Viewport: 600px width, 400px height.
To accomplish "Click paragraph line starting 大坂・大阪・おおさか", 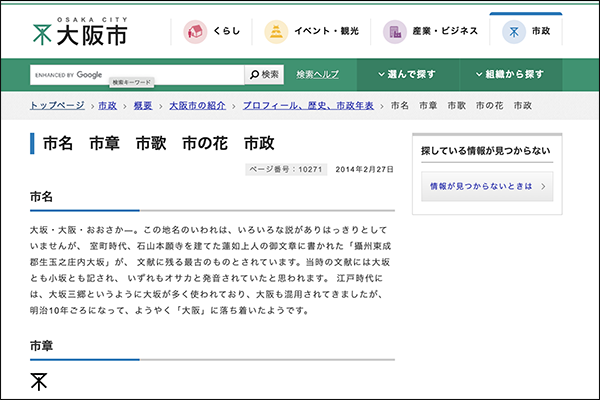I will click(x=209, y=230).
